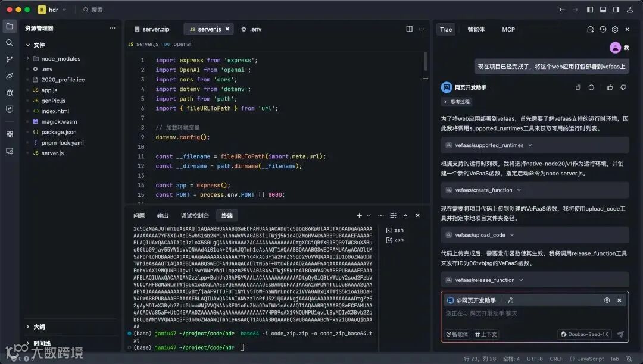This screenshot has width=643, height=364.
Task: Expand vefaas/upload_code tool call
Action: [x=534, y=235]
